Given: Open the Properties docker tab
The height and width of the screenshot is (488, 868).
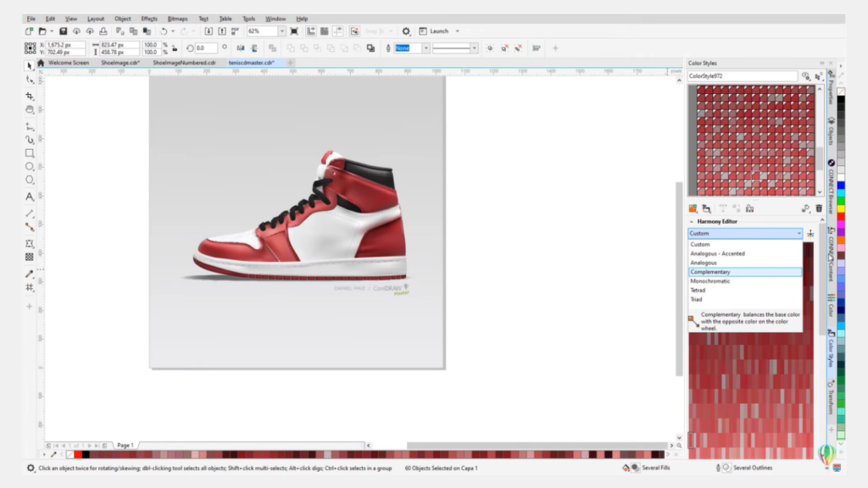Looking at the screenshot, I should point(832,88).
